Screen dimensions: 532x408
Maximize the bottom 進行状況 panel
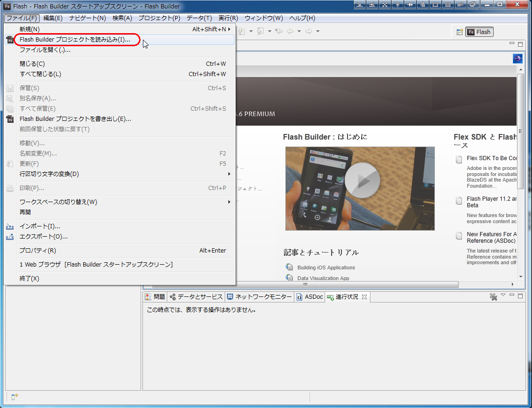[520, 296]
